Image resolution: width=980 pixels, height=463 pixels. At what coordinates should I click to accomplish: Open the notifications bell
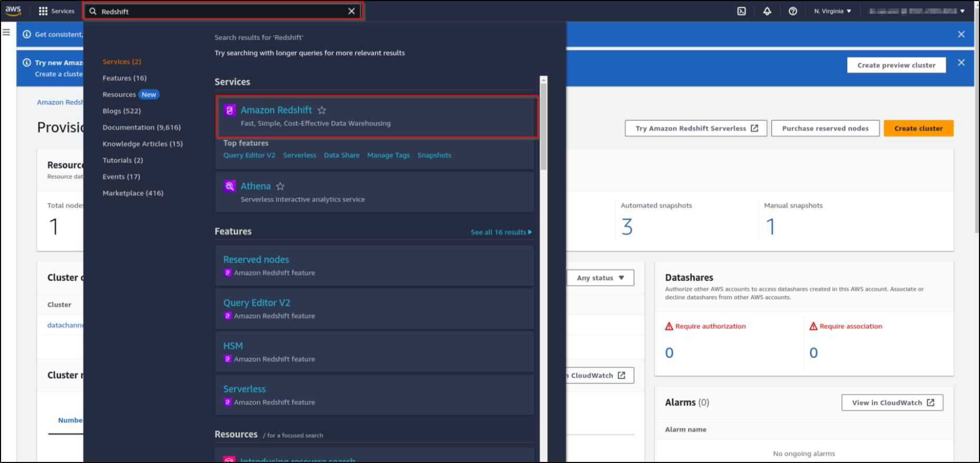click(x=767, y=11)
